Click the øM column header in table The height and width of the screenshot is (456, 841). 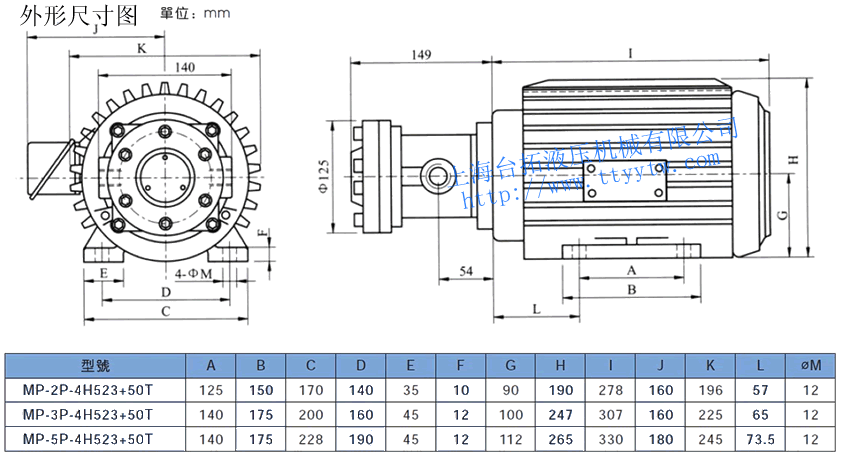click(x=811, y=365)
